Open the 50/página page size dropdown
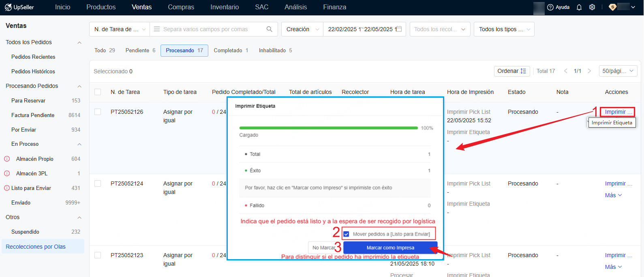 click(618, 71)
